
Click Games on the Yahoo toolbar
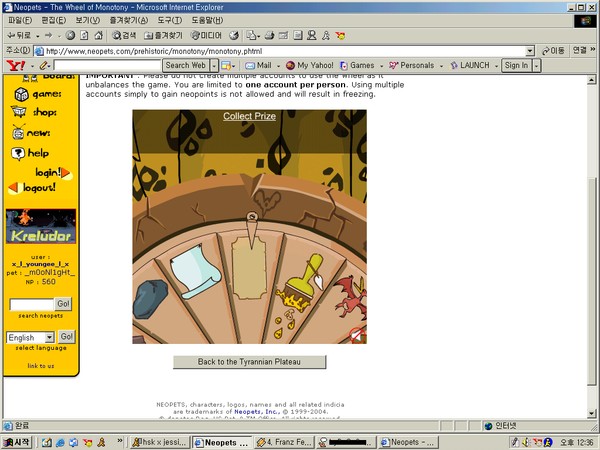tap(357, 65)
